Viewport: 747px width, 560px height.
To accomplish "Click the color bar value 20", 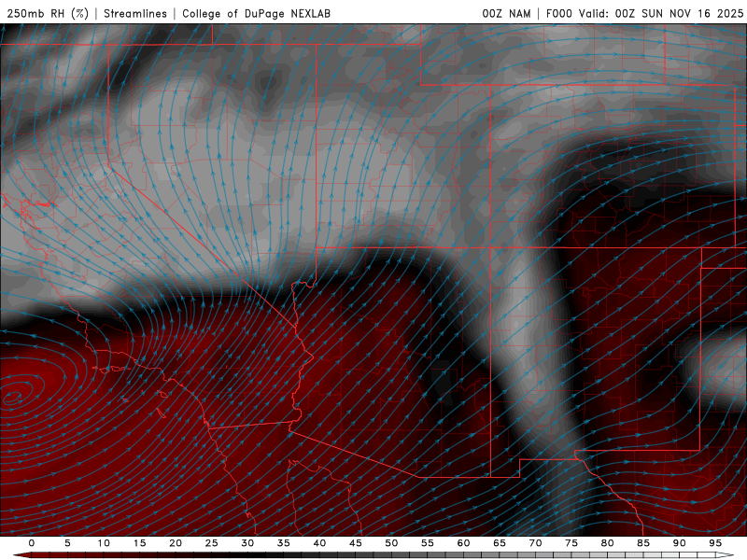I will point(176,543).
